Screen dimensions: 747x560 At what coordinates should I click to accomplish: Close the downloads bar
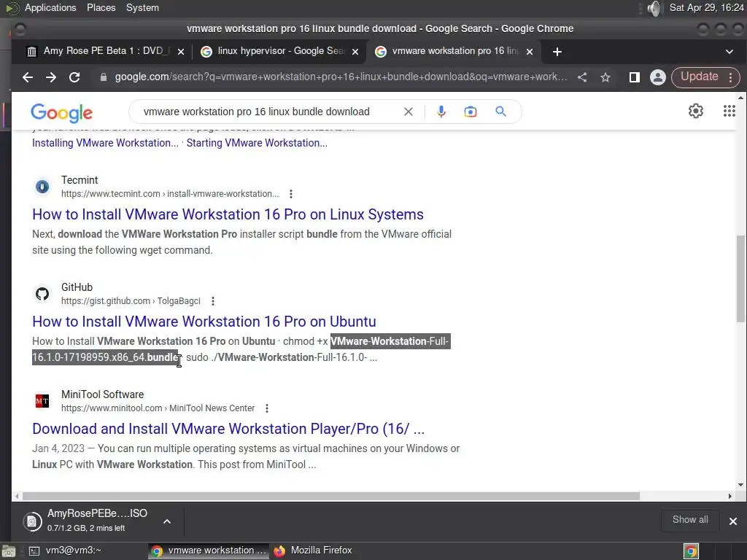click(732, 521)
